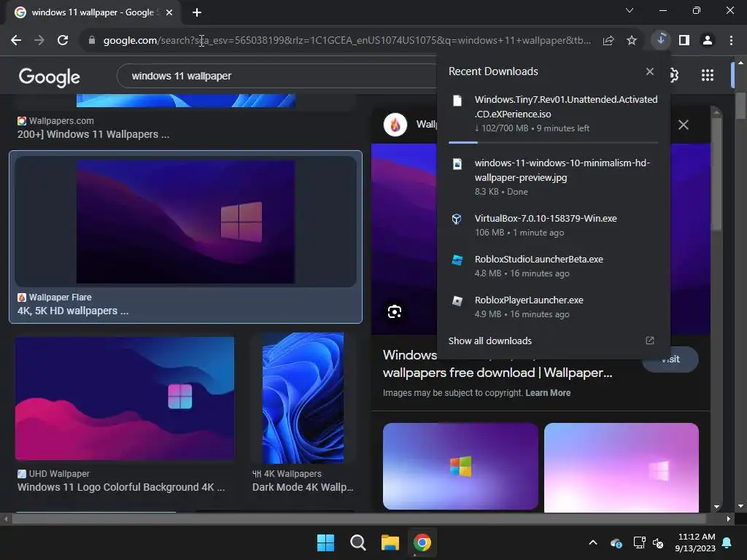The width and height of the screenshot is (747, 560).
Task: Open VirtualBox-7.0.10-158379-Win.exe entry
Action: (554, 225)
